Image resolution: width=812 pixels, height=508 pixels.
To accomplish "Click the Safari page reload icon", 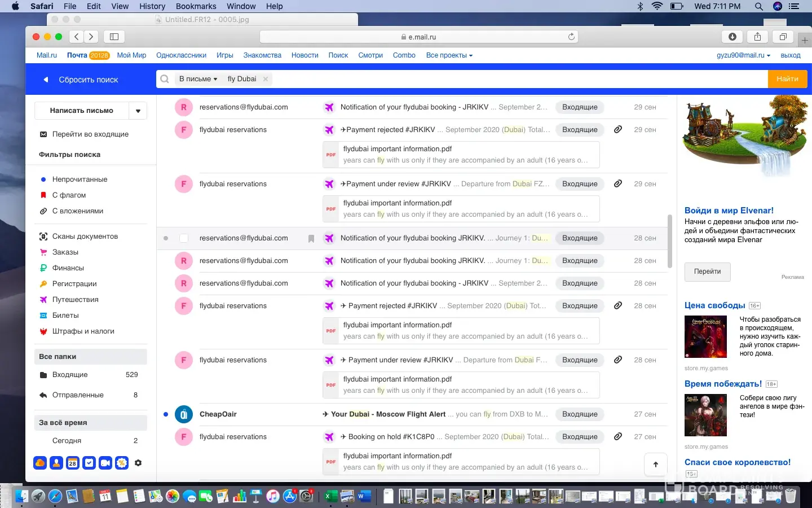I will click(571, 37).
